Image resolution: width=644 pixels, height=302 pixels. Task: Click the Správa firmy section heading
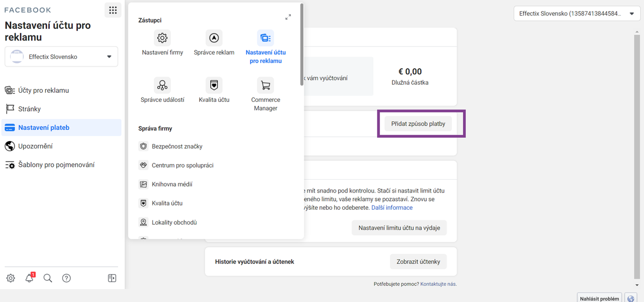coord(155,129)
